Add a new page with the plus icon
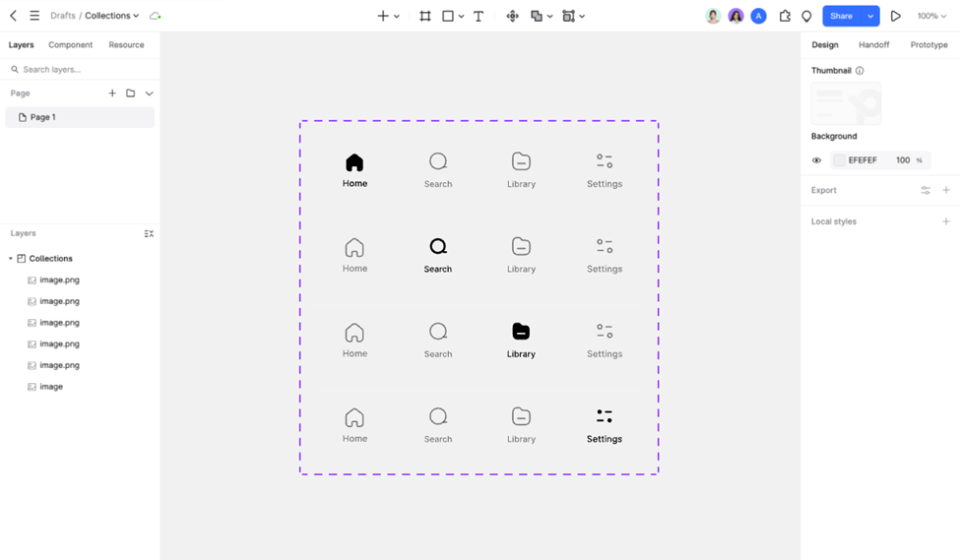The width and height of the screenshot is (960, 560). pos(112,93)
